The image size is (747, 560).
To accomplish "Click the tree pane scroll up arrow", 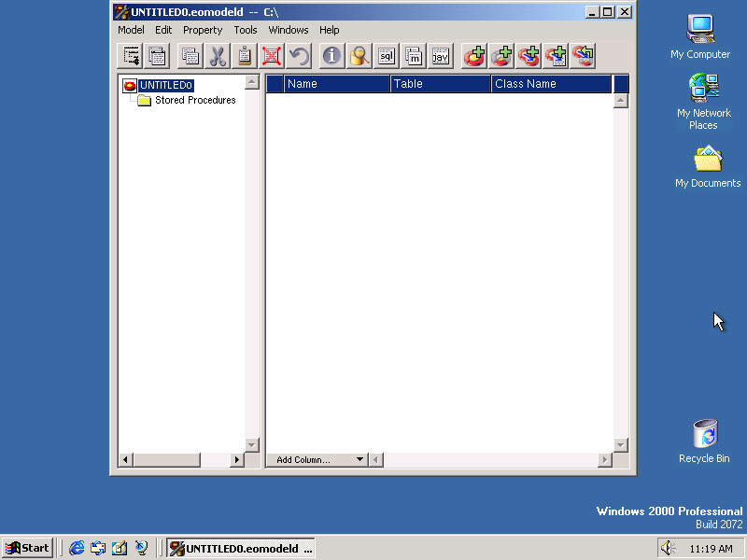I will point(252,82).
